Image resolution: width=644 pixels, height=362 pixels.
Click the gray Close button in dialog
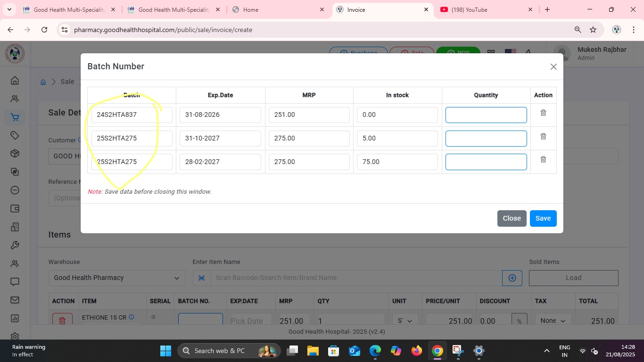coord(512,218)
